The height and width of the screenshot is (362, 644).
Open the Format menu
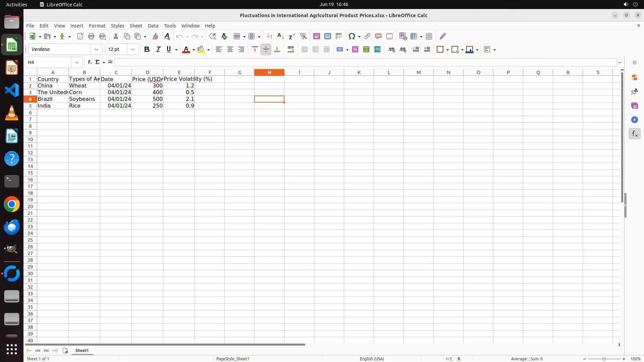pos(97,26)
